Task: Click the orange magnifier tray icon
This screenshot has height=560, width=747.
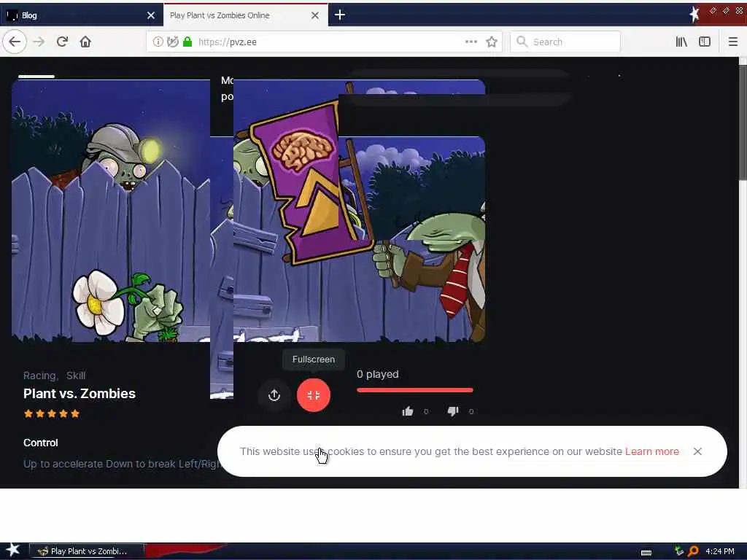Action: (x=693, y=551)
